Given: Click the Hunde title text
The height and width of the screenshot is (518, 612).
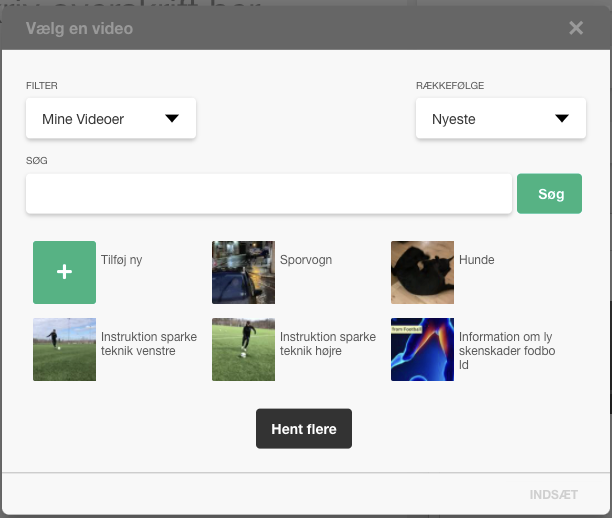Looking at the screenshot, I should tap(477, 260).
